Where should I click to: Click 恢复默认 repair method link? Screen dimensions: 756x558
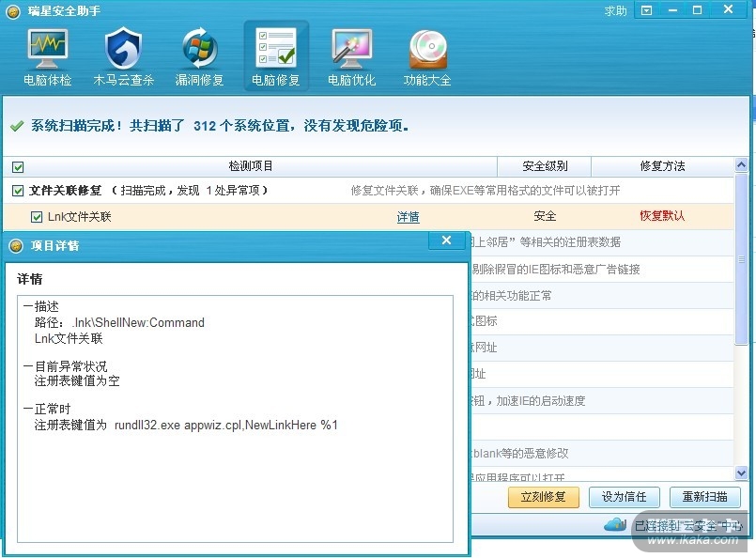(x=662, y=215)
